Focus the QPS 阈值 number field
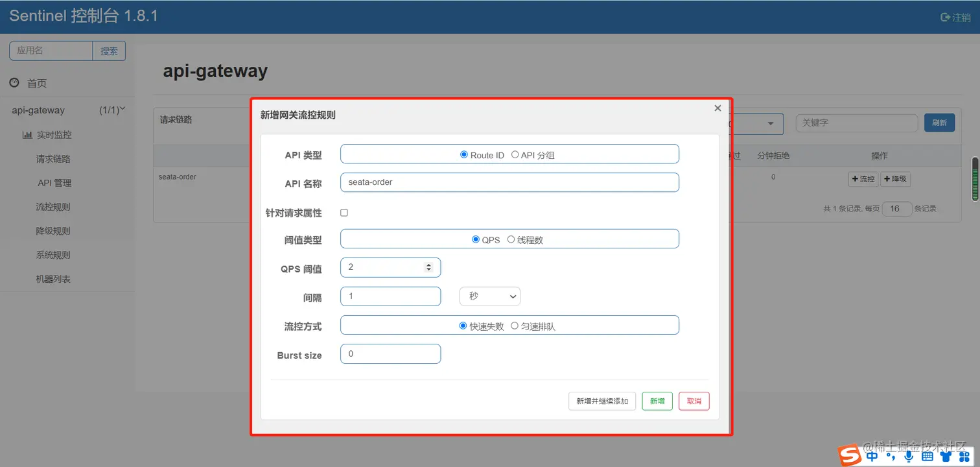The width and height of the screenshot is (980, 467). pyautogui.click(x=390, y=267)
